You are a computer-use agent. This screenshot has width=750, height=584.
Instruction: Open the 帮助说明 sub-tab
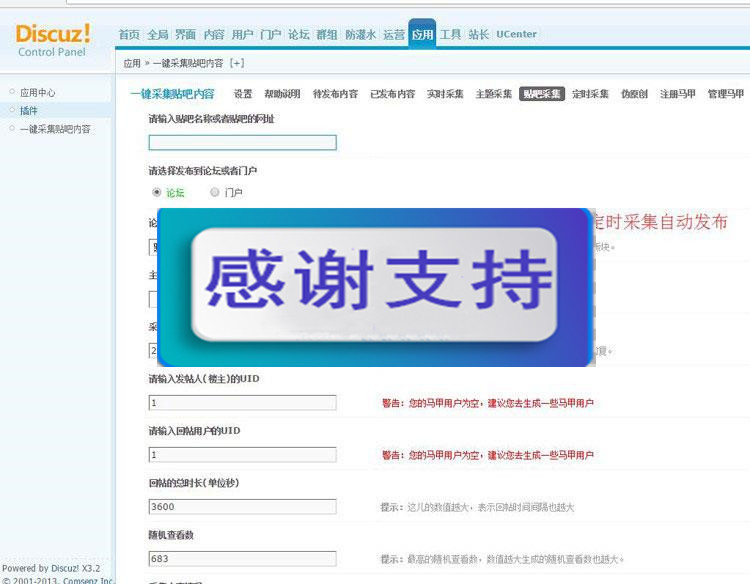point(282,94)
